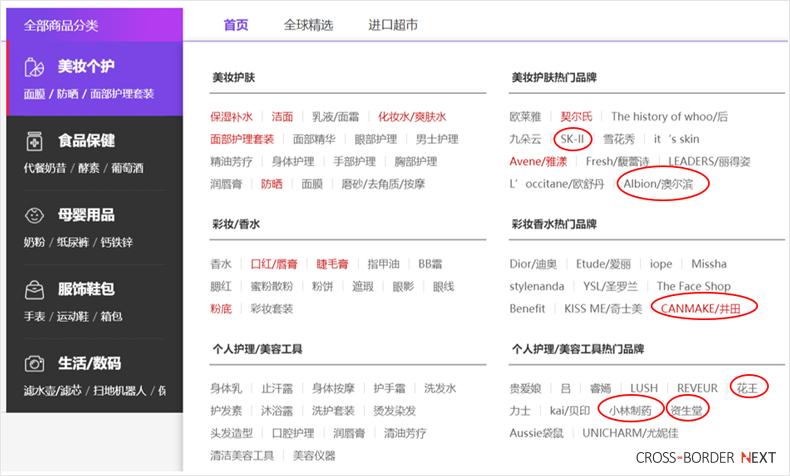Open the 清洁美容工具 link
Screen dimensions: 790x476
click(x=242, y=456)
